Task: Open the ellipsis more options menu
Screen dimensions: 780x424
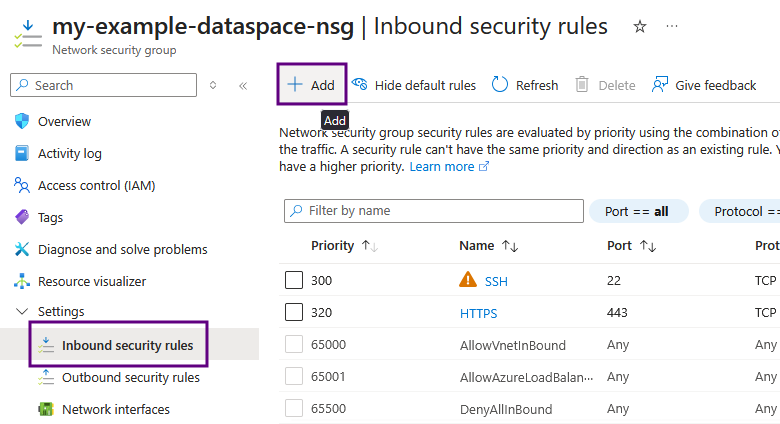Action: coord(672,26)
